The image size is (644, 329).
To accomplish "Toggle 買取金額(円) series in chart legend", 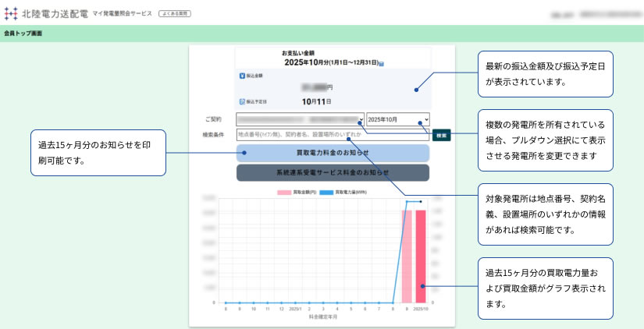I will 294,192.
